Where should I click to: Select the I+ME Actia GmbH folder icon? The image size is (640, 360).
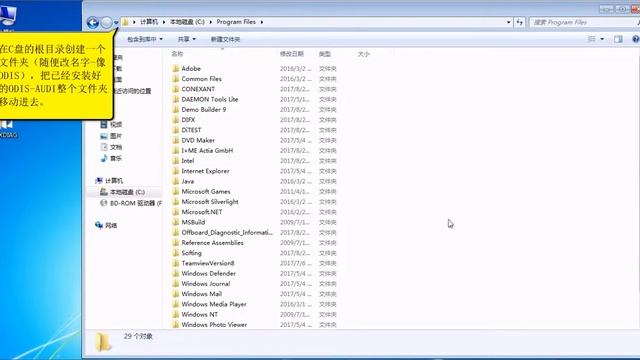(x=176, y=150)
